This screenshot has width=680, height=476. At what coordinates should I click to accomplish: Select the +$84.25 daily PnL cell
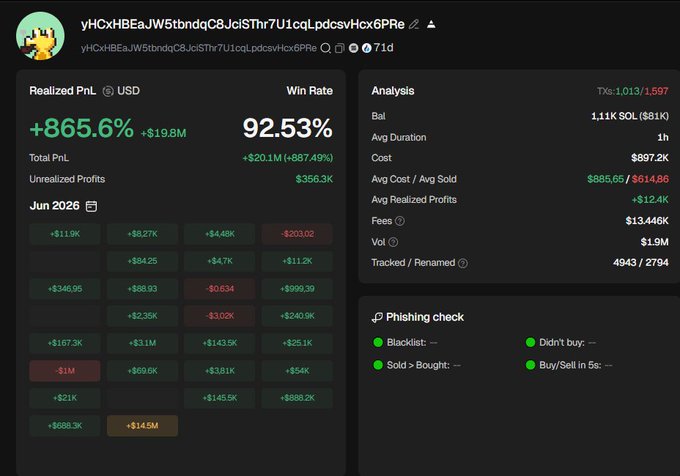tap(142, 261)
